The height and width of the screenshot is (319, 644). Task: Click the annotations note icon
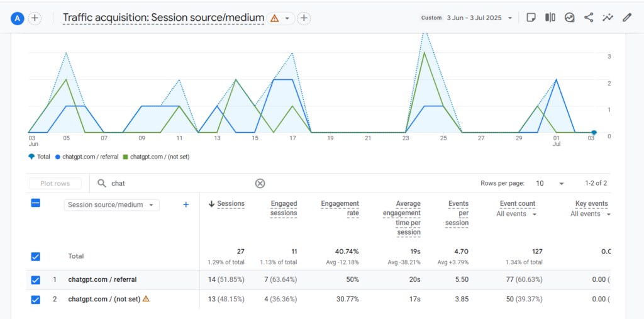coord(531,18)
